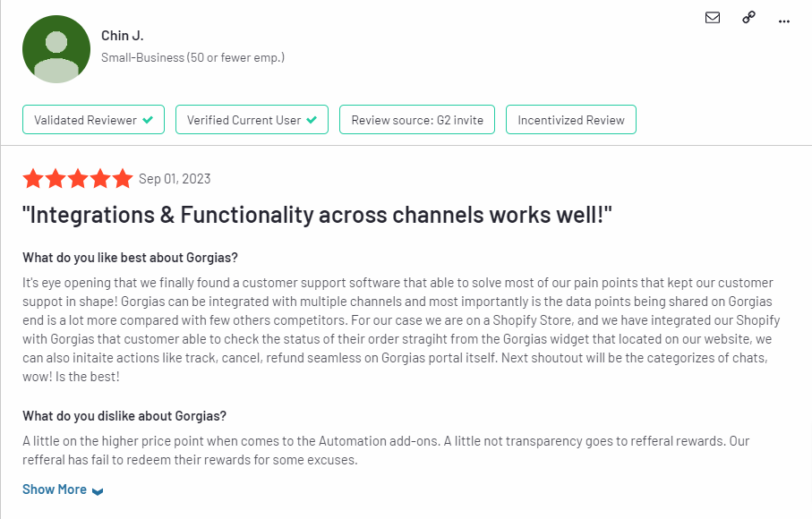This screenshot has width=812, height=519.
Task: Click the Verified Current User checkmark
Action: pyautogui.click(x=312, y=120)
